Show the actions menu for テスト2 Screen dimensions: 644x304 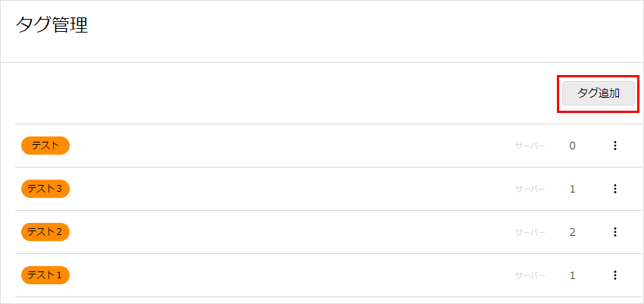[614, 232]
